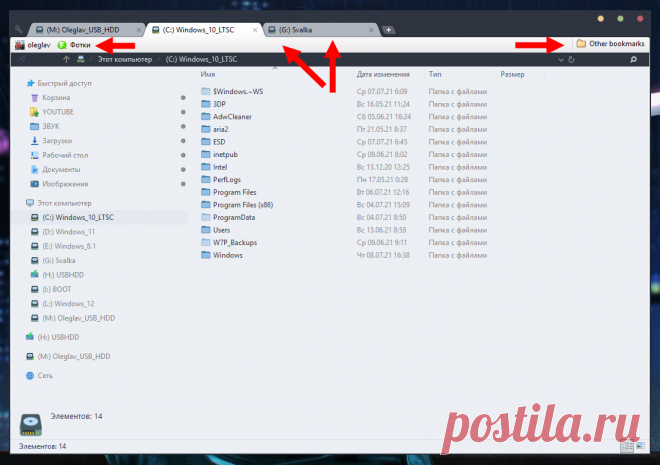Switch to the (G:) Svalka tab
Viewport: 660px width, 465px height.
point(322,30)
